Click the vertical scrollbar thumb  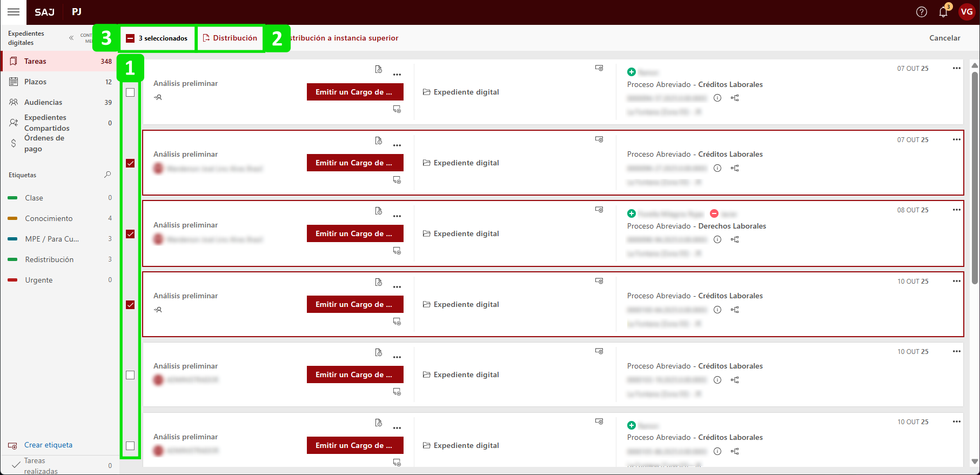(x=975, y=178)
